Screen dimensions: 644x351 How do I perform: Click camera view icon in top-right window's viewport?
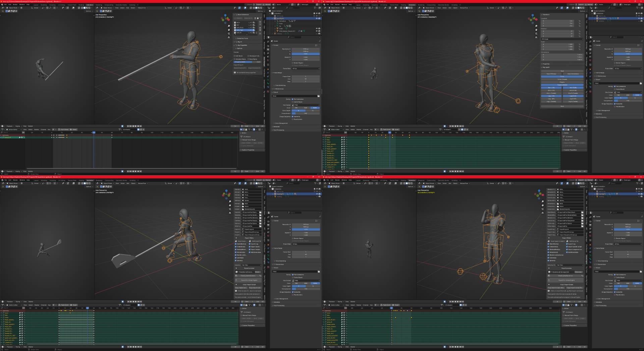536,34
